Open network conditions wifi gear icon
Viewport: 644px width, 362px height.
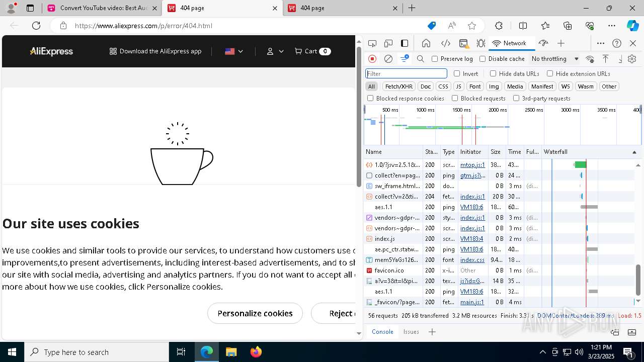coord(590,59)
